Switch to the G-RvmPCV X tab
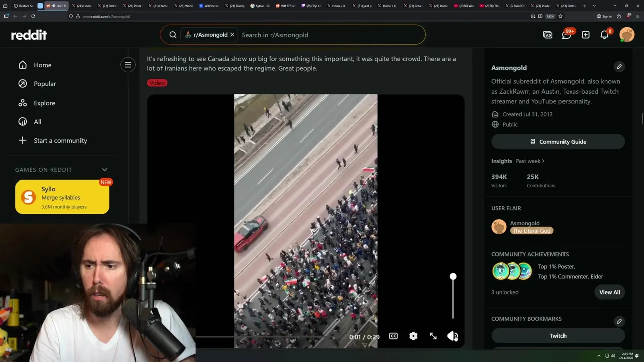 (x=516, y=6)
